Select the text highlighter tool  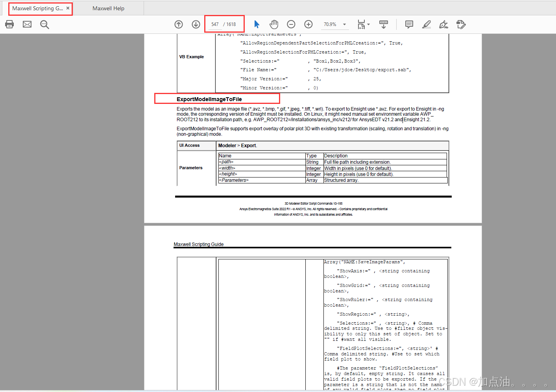[427, 24]
